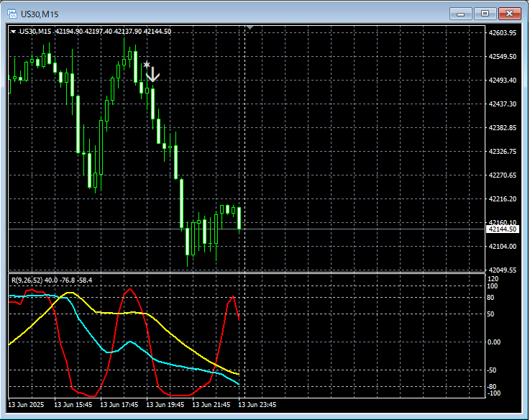Screen dimensions: 530x420
Task: Click the 42326.75 price scale label
Action: tap(502, 151)
